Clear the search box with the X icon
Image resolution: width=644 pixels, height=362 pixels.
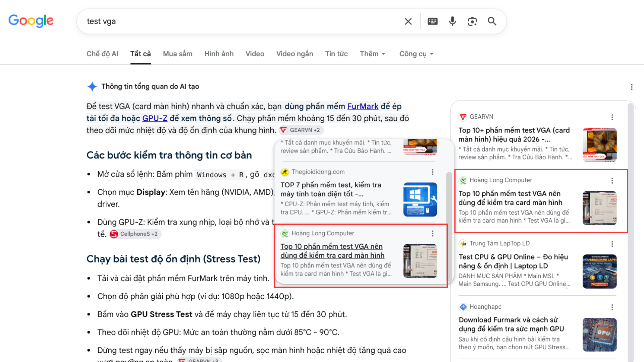point(408,21)
